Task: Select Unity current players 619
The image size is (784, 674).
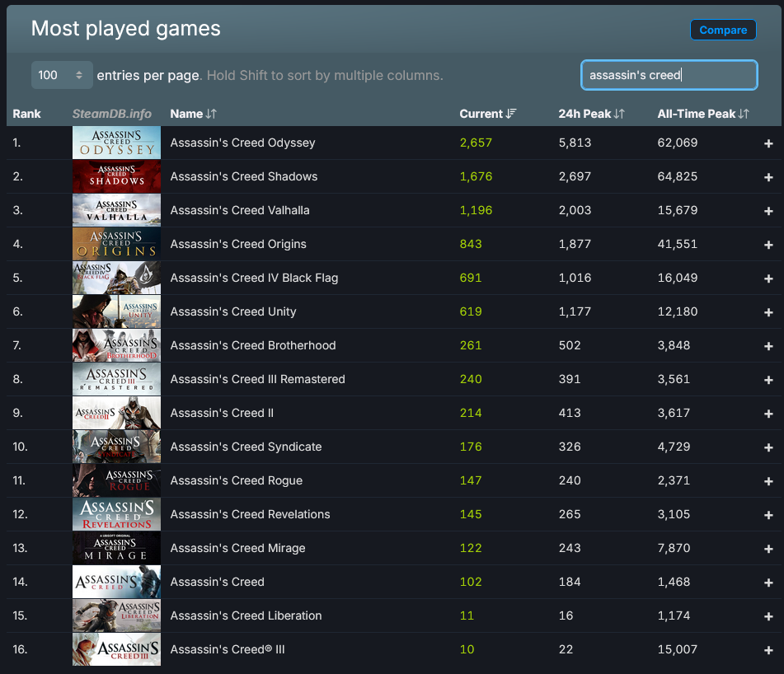Action: coord(471,311)
